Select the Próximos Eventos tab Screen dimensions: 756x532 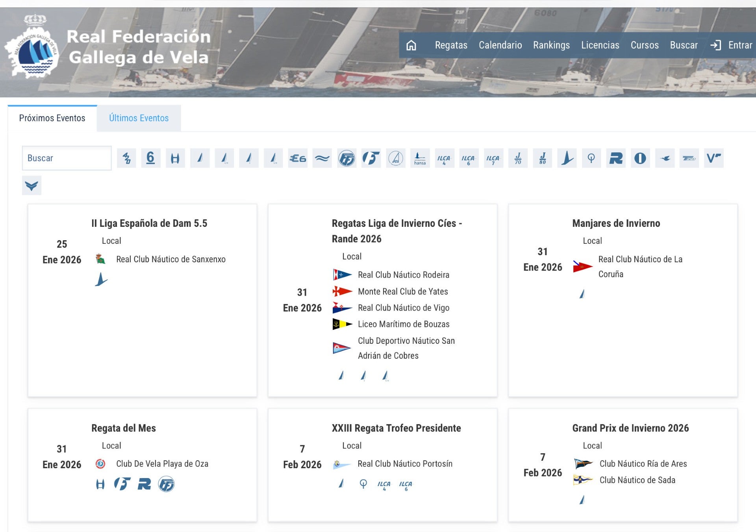pos(52,118)
